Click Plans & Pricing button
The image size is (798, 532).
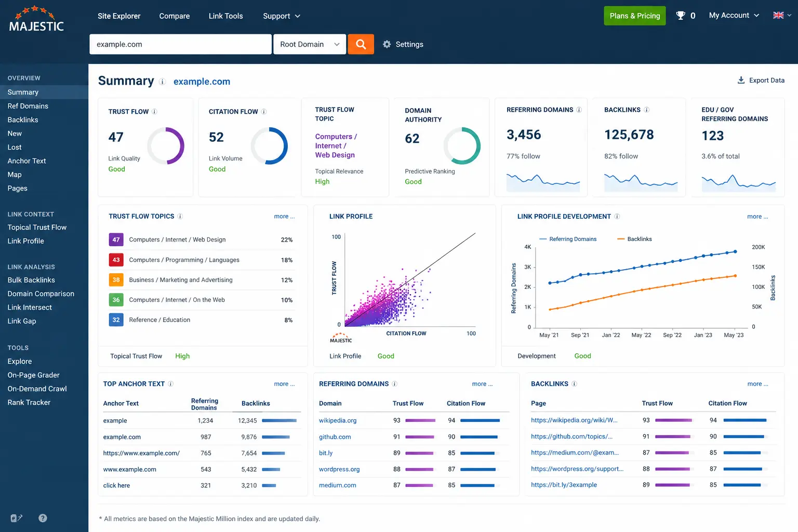point(634,16)
